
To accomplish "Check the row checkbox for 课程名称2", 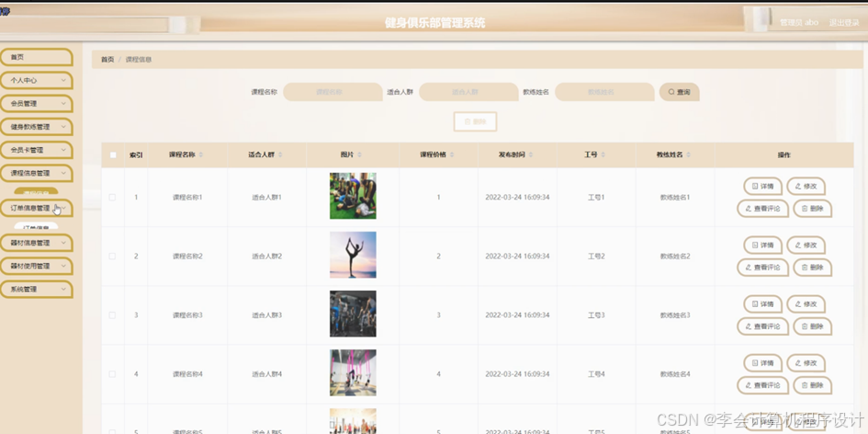I will pyautogui.click(x=112, y=256).
